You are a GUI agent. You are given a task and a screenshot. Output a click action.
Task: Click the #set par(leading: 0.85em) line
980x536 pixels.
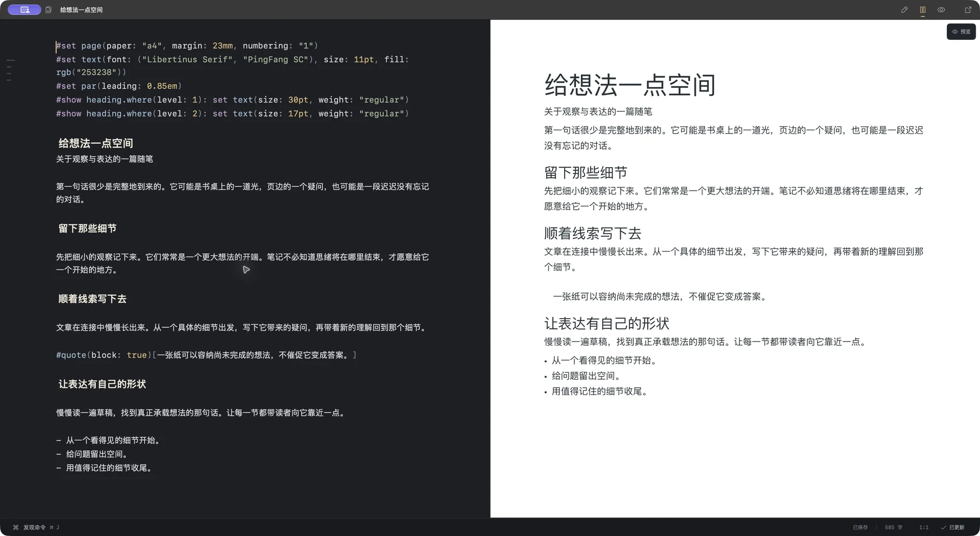coord(119,86)
